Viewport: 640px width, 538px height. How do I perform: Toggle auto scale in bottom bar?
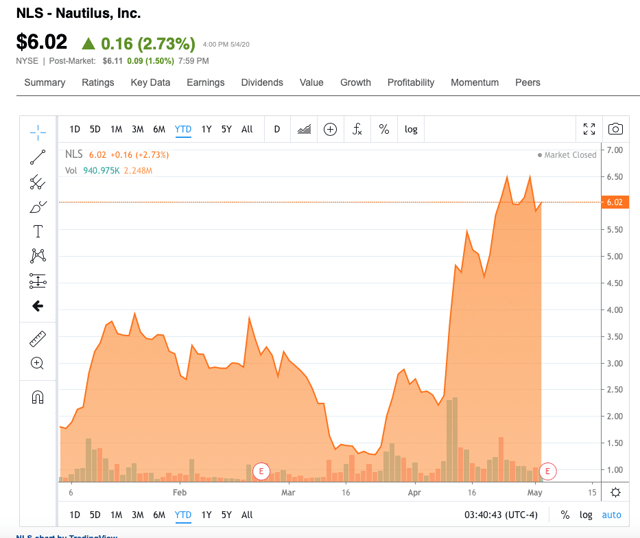(x=611, y=515)
